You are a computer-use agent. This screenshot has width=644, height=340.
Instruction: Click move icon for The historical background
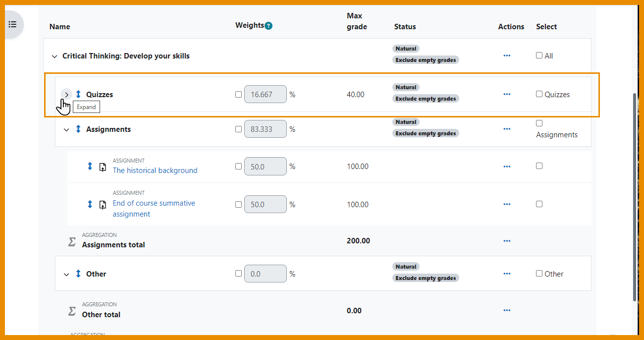pyautogui.click(x=90, y=167)
